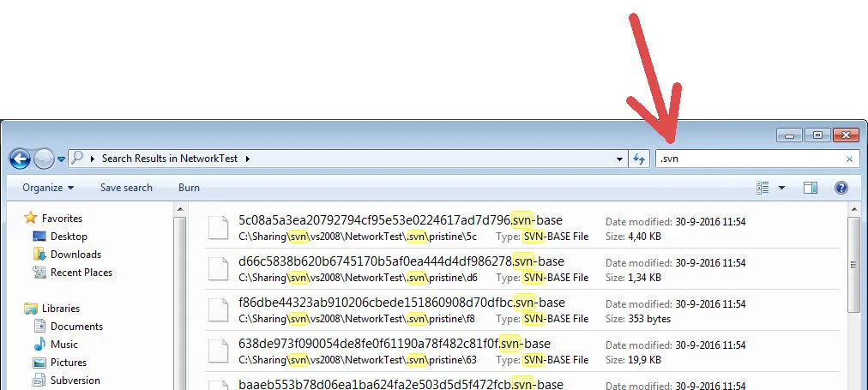The height and width of the screenshot is (390, 868).
Task: Change your view icon button
Action: [x=763, y=188]
